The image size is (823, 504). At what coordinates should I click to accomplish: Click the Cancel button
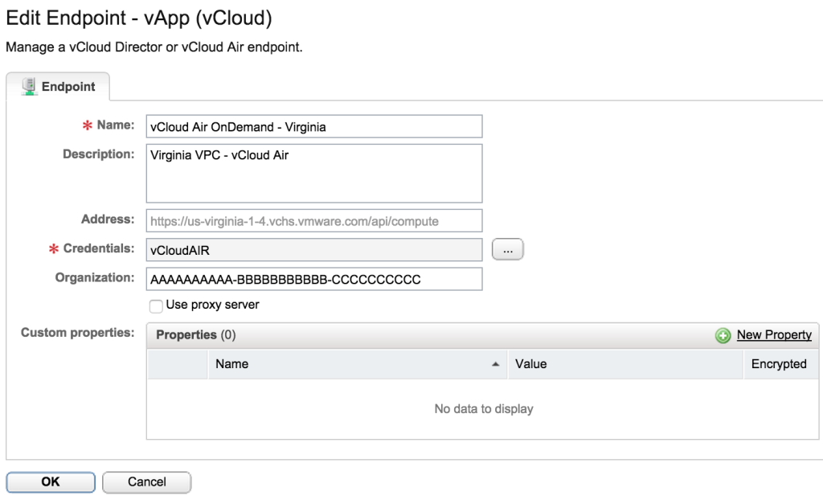[x=146, y=481]
